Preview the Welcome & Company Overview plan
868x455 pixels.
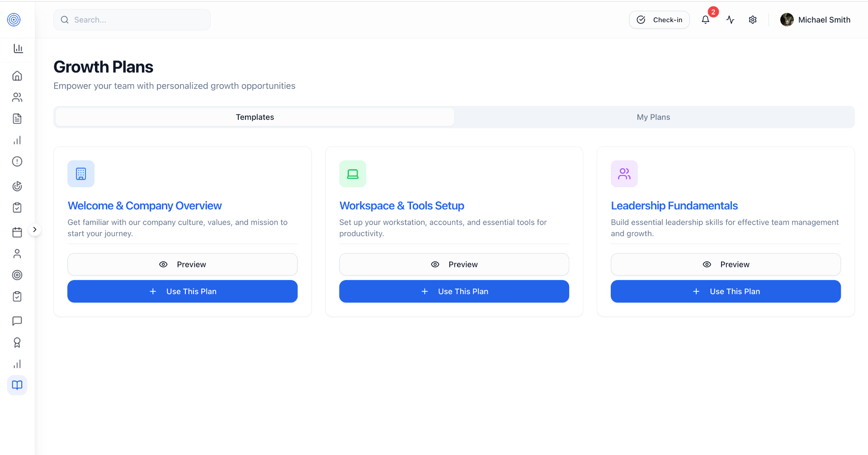tap(182, 264)
